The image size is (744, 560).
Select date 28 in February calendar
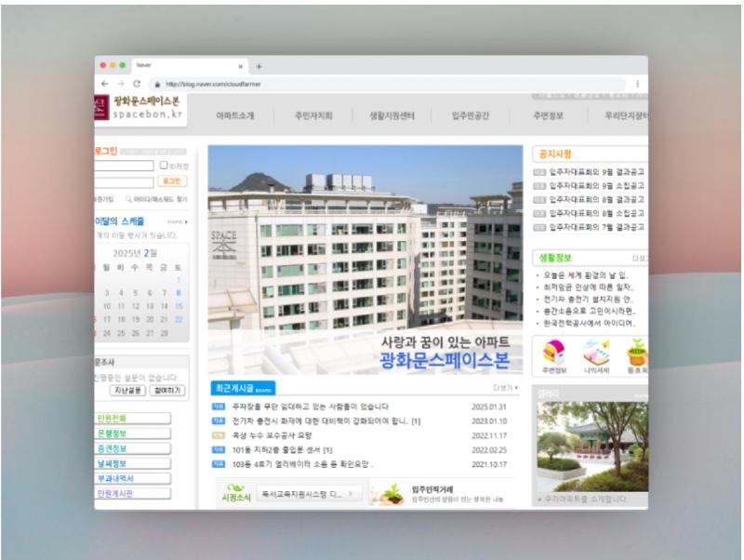click(x=165, y=333)
